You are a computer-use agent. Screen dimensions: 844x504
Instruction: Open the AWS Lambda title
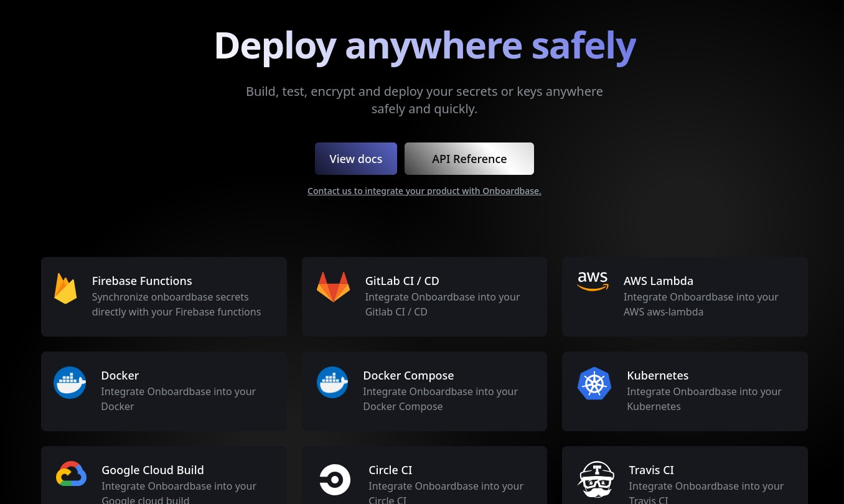coord(659,281)
